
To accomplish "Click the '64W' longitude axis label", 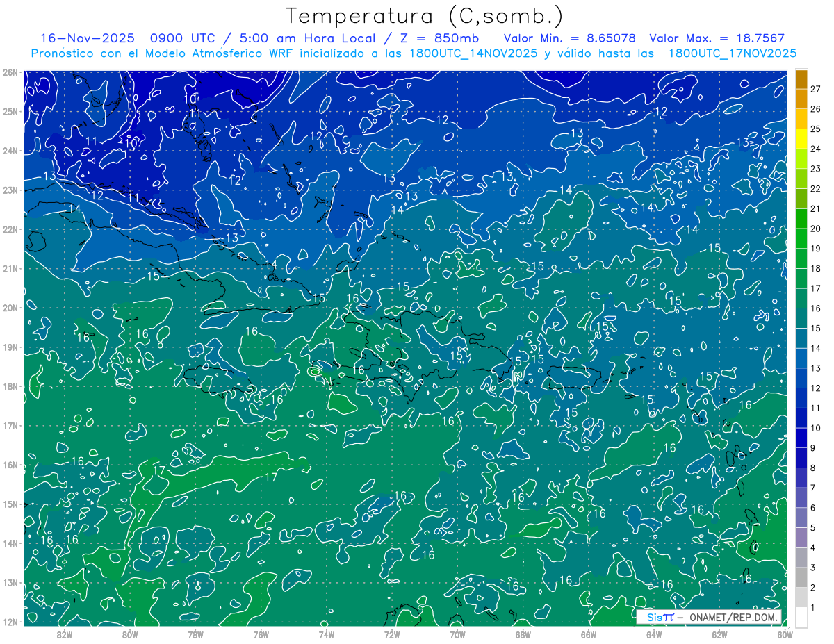I will (x=653, y=634).
